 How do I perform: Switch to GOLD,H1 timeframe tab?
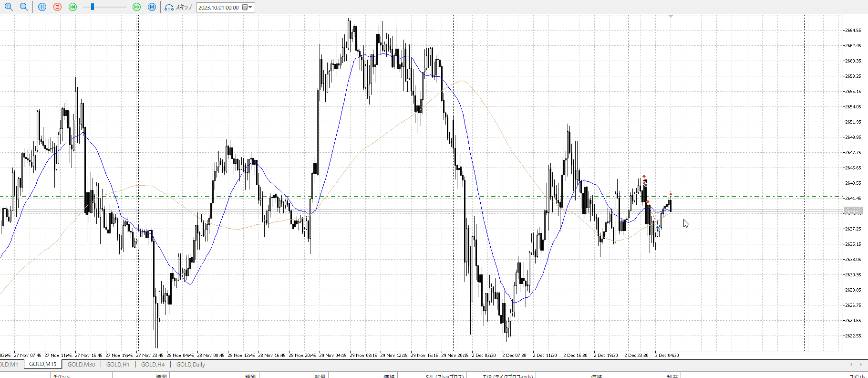pyautogui.click(x=118, y=365)
